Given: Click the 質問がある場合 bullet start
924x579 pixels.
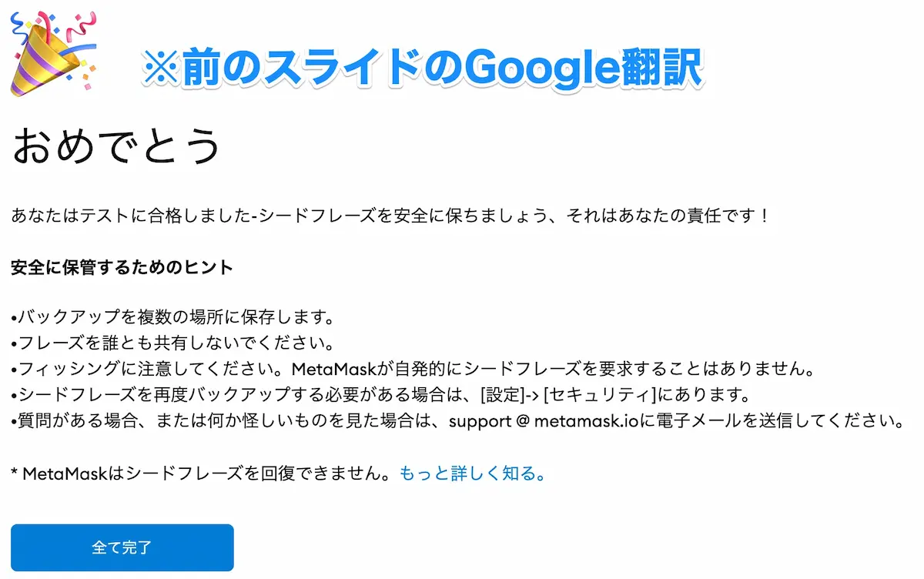Looking at the screenshot, I should click(x=69, y=421).
